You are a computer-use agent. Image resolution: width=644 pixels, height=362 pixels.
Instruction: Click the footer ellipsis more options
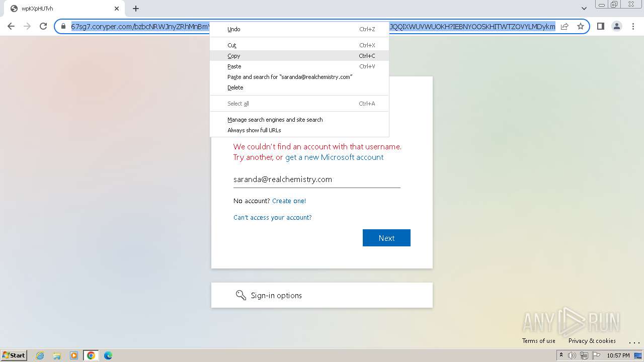tap(634, 341)
